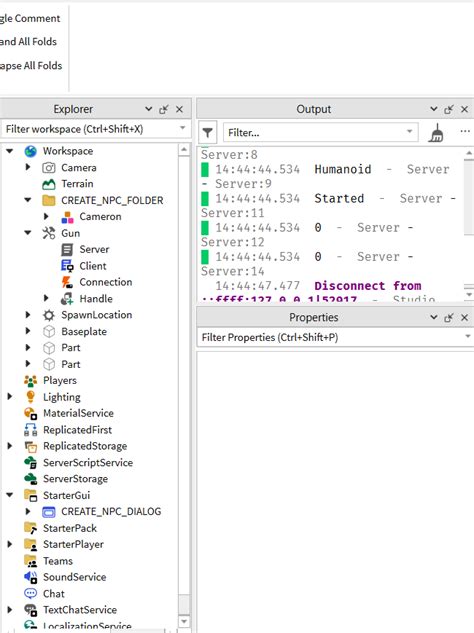Click the Explorer scrollbar down arrow
This screenshot has width=474, height=633.
[x=184, y=621]
